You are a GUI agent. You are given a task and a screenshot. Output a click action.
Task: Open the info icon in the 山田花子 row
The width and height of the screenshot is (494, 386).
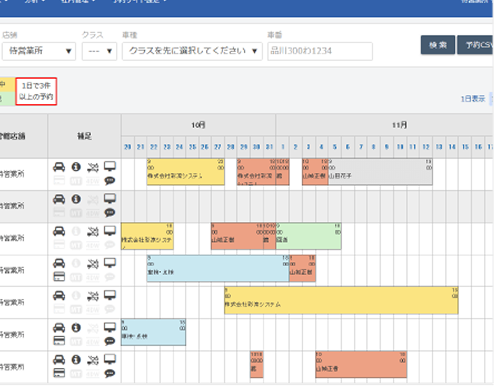coord(76,167)
